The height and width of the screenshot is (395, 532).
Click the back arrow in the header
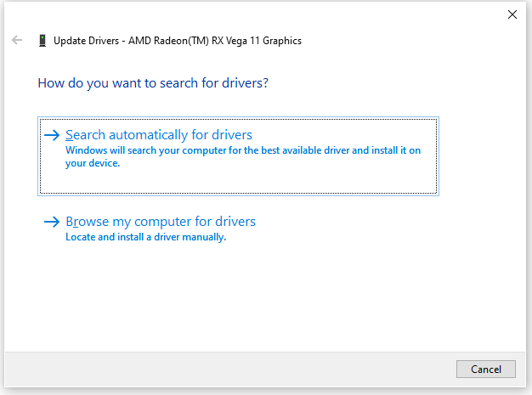click(17, 40)
